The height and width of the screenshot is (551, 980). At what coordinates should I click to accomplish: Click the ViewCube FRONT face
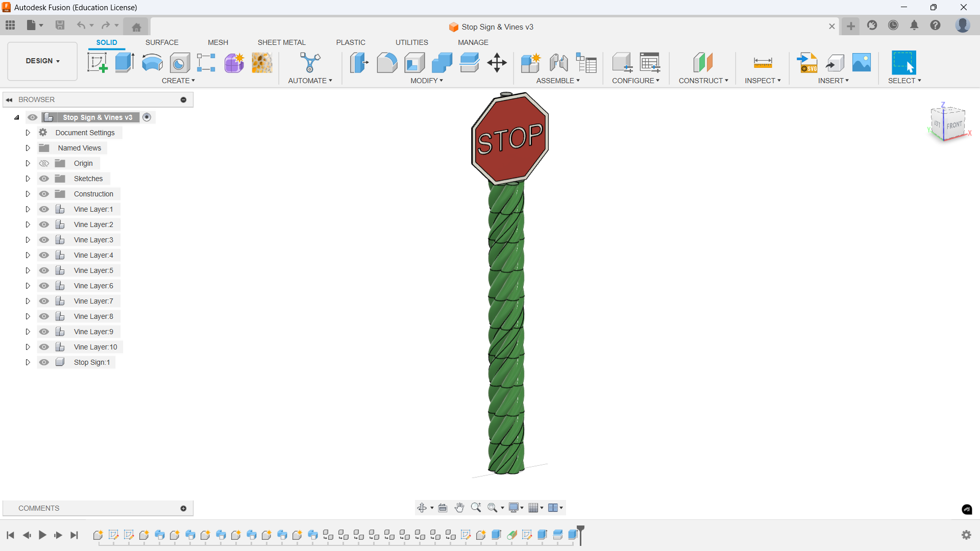[x=954, y=126]
